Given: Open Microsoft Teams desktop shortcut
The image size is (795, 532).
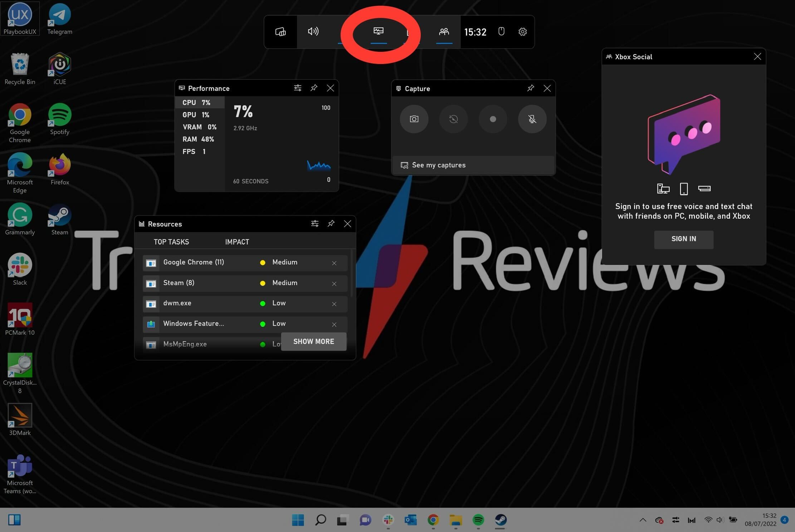Looking at the screenshot, I should (x=20, y=474).
